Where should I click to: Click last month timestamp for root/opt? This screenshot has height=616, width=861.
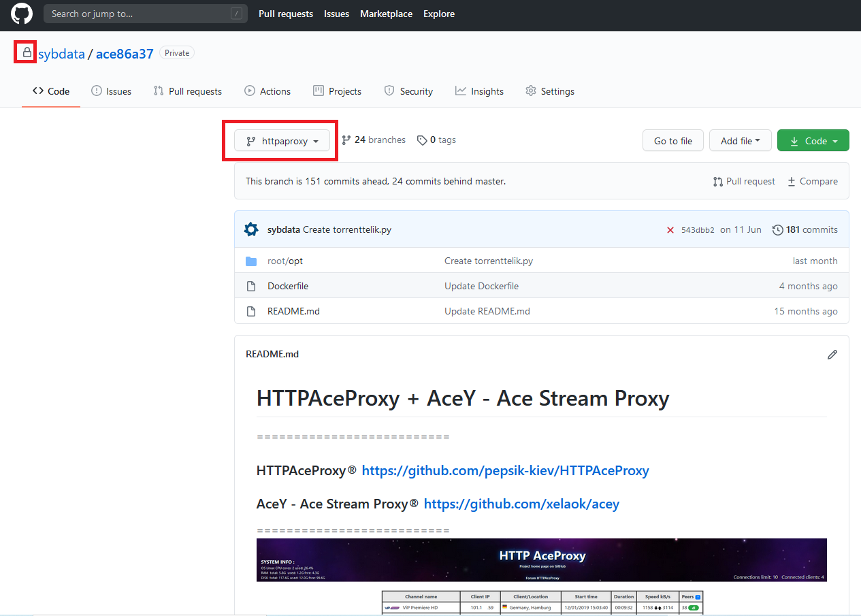815,261
